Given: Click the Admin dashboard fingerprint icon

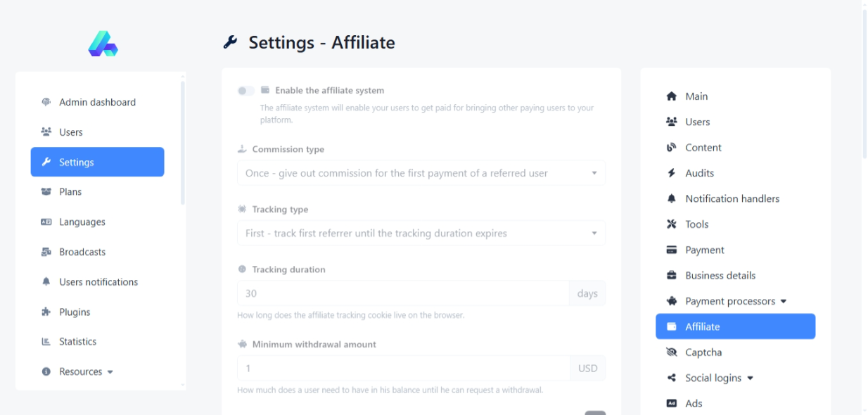Looking at the screenshot, I should tap(46, 102).
